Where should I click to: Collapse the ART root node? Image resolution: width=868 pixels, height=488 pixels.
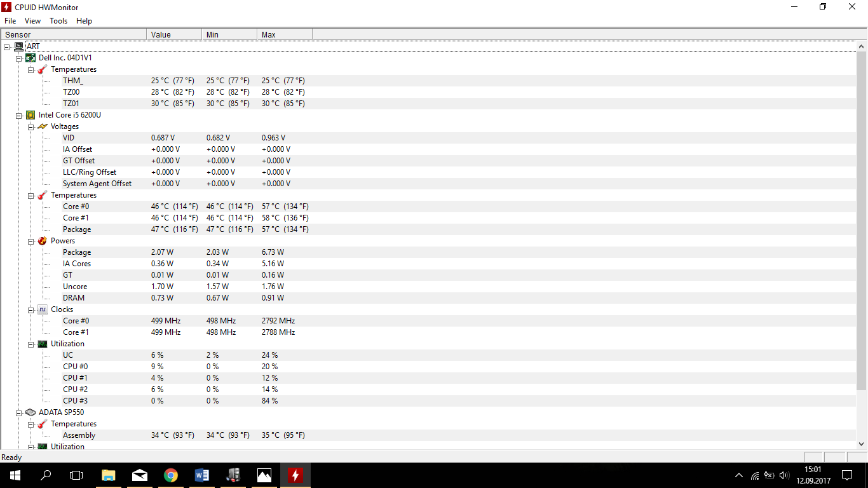point(6,46)
